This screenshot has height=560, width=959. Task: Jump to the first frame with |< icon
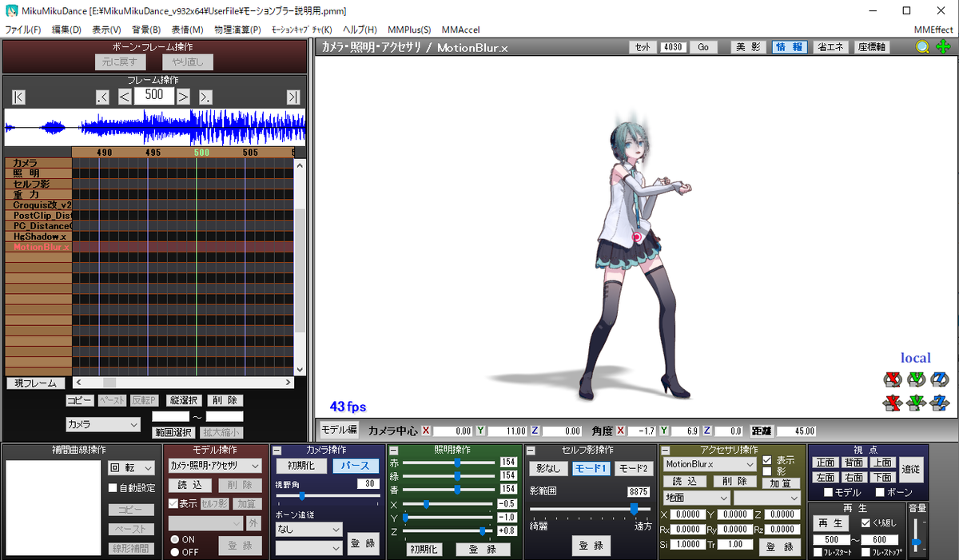point(19,97)
